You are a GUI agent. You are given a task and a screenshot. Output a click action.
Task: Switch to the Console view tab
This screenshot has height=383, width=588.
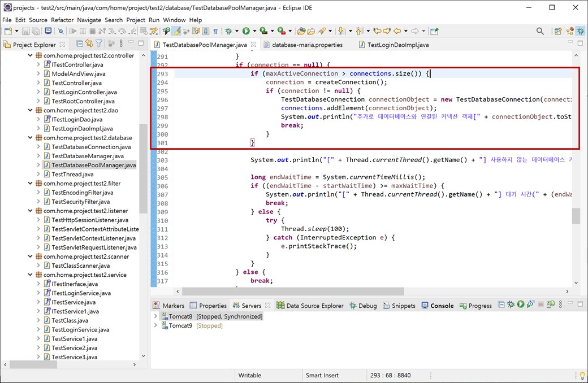point(438,306)
